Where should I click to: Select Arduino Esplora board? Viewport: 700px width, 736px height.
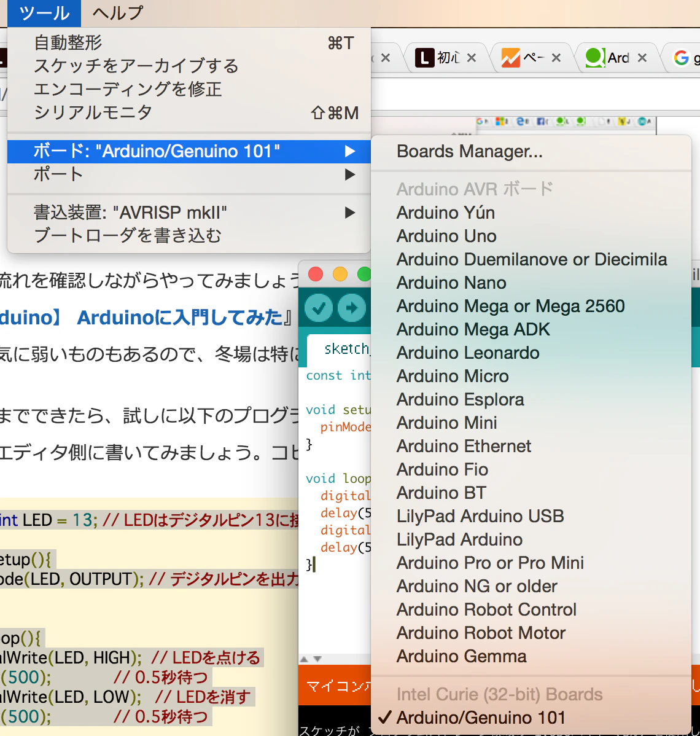point(531,399)
